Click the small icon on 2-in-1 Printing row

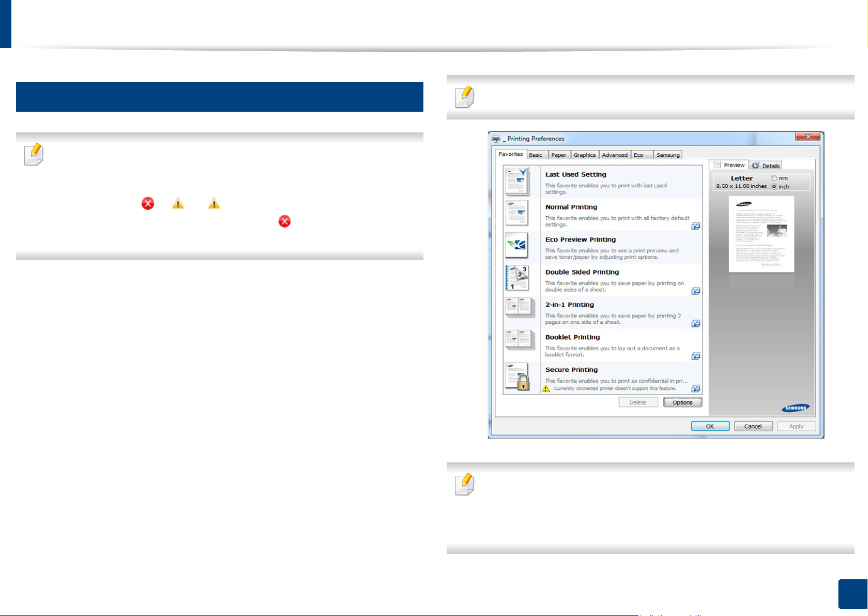click(x=696, y=324)
